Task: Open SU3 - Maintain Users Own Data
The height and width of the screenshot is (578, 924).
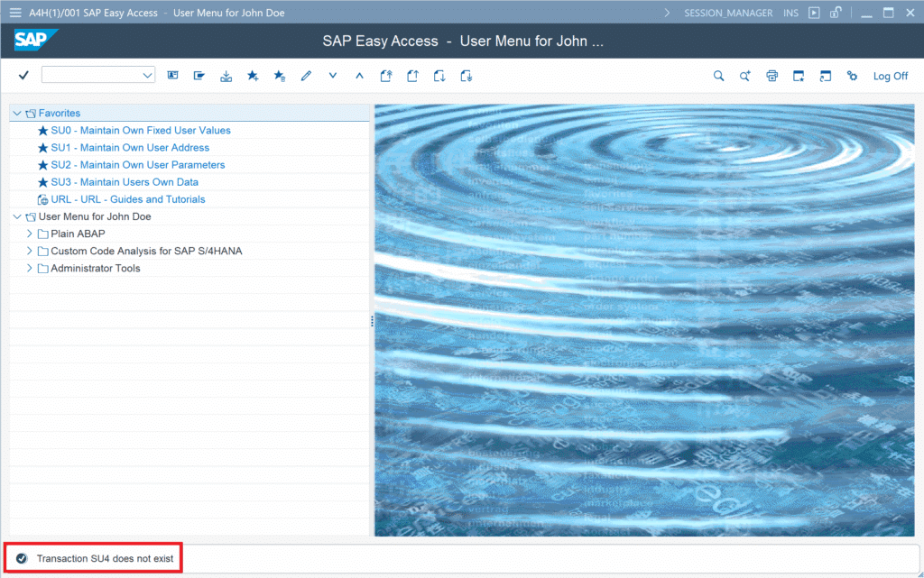Action: [125, 182]
